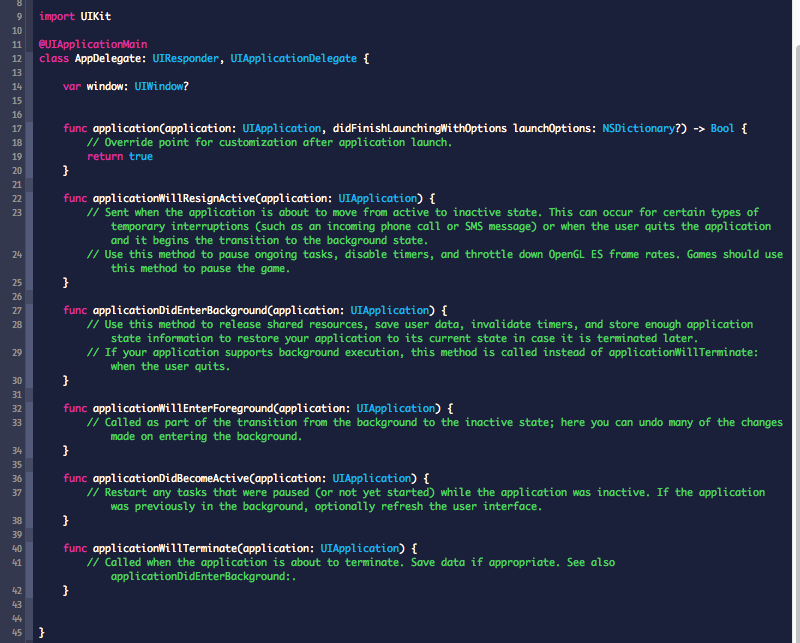Image resolution: width=800 pixels, height=643 pixels.
Task: Click the 'applicationDidBecomeActive' function name
Action: click(x=170, y=478)
